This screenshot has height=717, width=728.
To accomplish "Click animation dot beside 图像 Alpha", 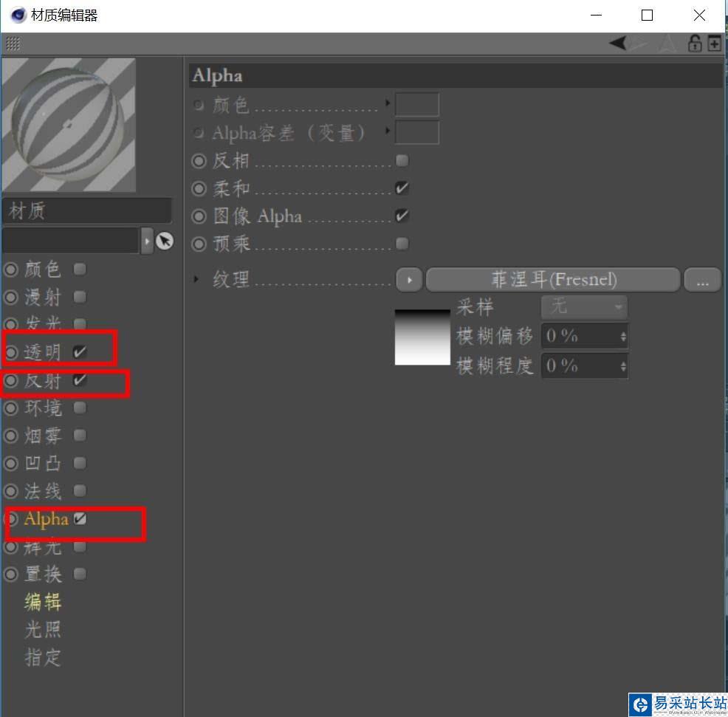I will 199,216.
